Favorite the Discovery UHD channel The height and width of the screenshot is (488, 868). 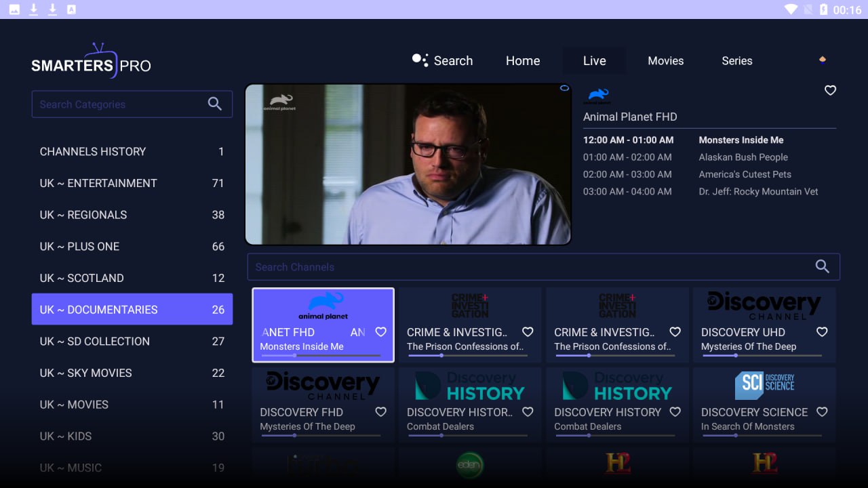tap(822, 331)
